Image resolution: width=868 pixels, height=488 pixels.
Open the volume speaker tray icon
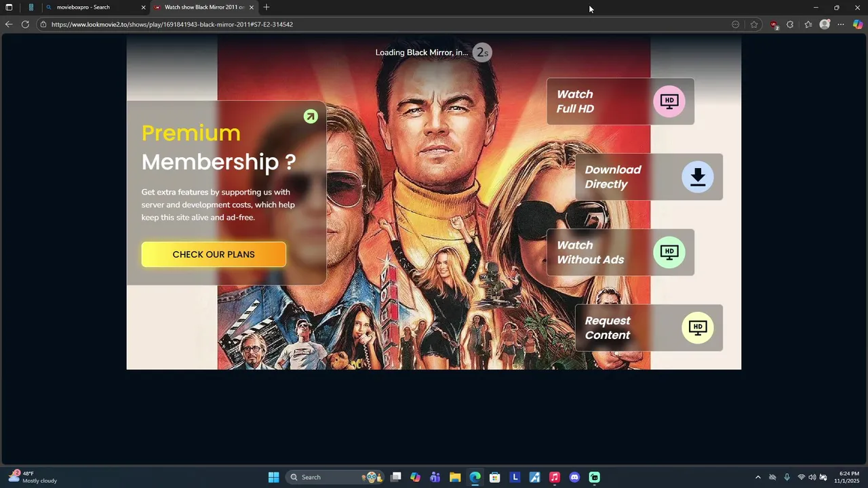click(x=812, y=477)
